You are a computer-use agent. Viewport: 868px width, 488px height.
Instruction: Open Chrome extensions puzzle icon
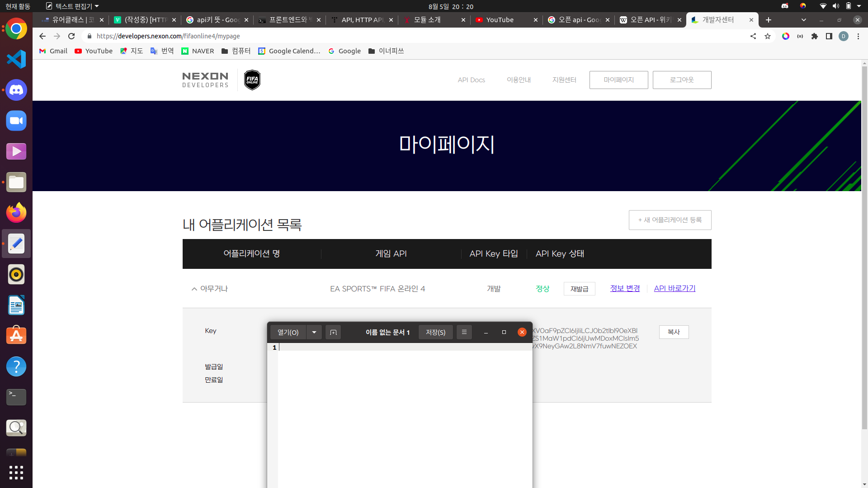point(815,36)
